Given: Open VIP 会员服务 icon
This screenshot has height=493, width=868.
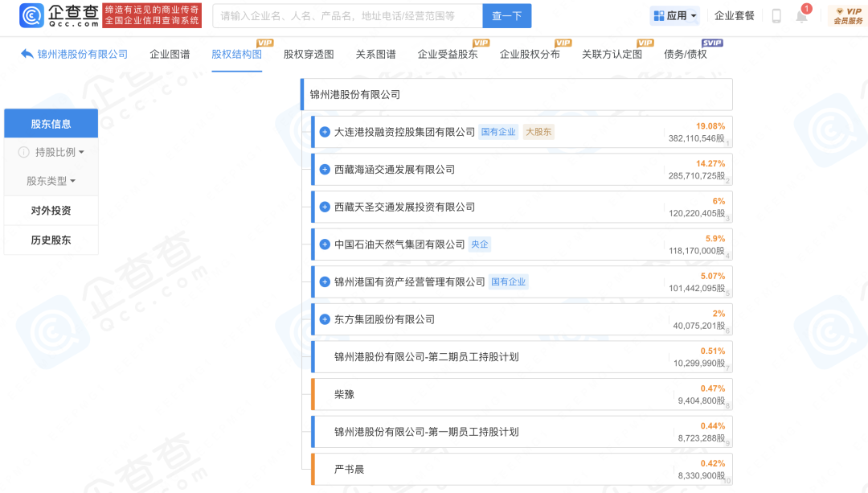Looking at the screenshot, I should coord(848,15).
